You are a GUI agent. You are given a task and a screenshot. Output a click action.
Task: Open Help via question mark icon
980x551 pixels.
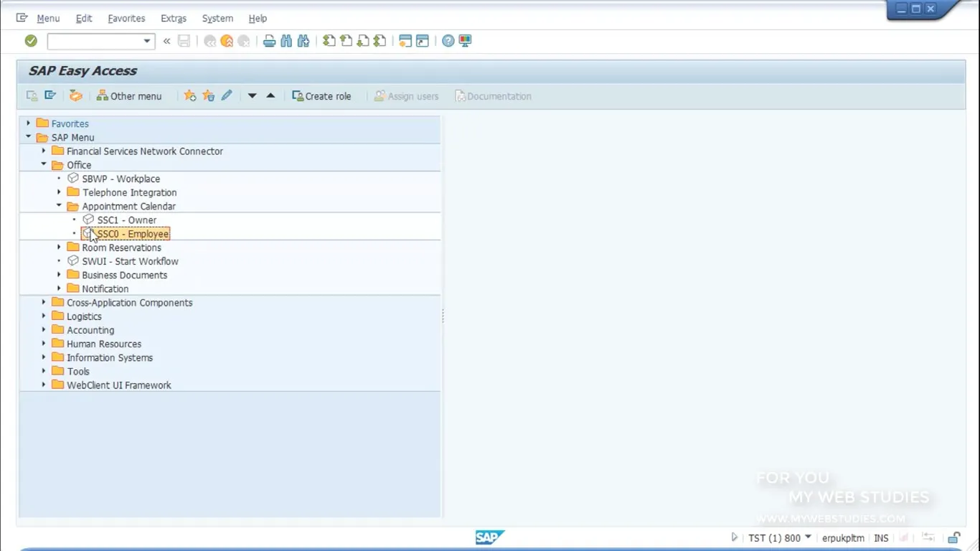tap(448, 41)
